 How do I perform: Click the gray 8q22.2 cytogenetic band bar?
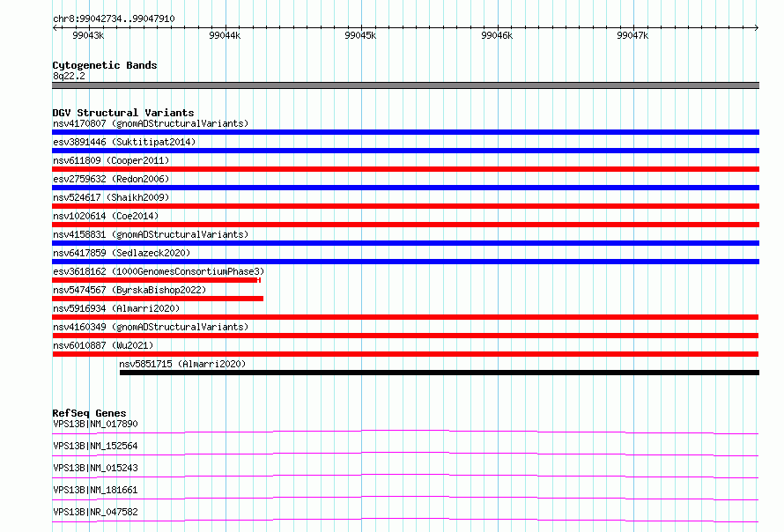click(x=405, y=85)
